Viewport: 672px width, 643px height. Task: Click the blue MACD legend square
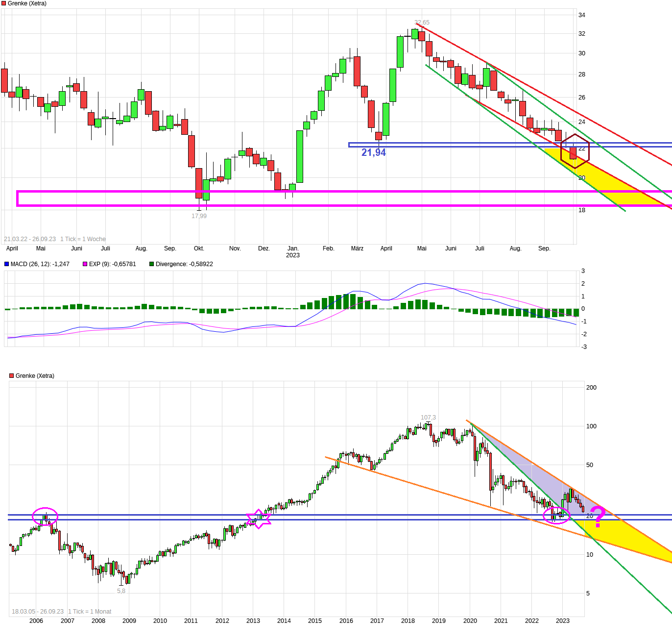7,264
